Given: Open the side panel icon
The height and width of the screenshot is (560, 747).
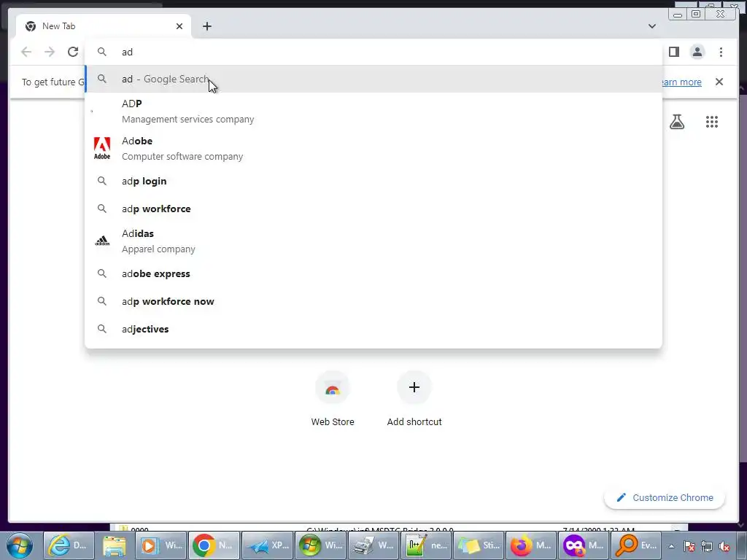Looking at the screenshot, I should point(673,52).
